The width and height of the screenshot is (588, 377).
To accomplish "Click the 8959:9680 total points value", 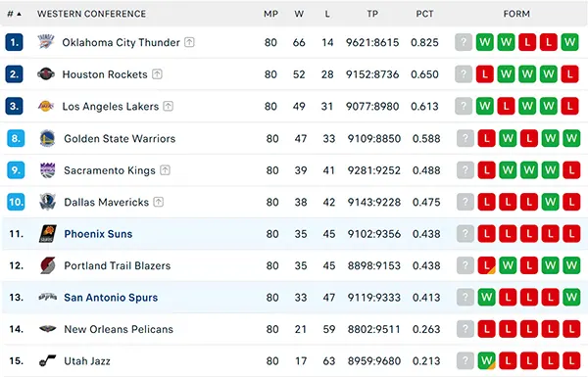I will click(374, 361).
